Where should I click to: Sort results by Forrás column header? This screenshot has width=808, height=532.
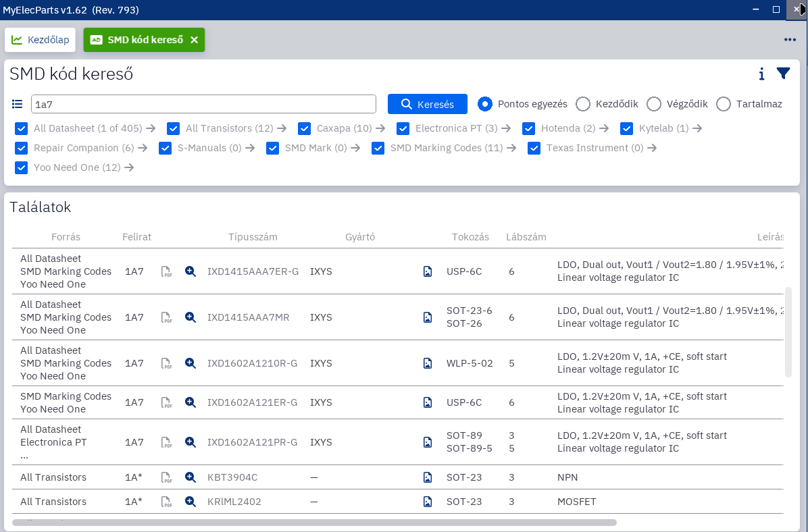(x=66, y=237)
